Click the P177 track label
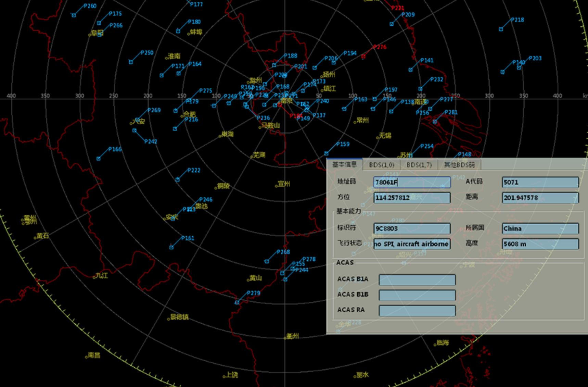588x387 pixels. point(196,4)
